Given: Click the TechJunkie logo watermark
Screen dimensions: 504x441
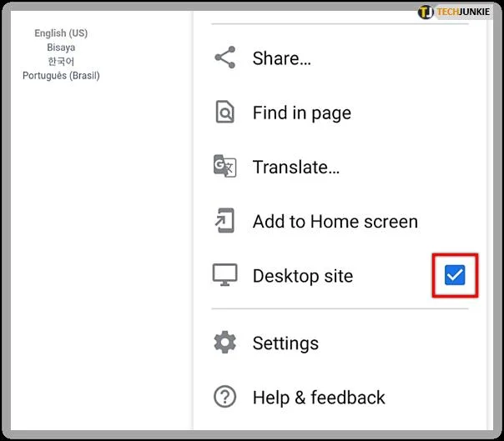Looking at the screenshot, I should 454,13.
